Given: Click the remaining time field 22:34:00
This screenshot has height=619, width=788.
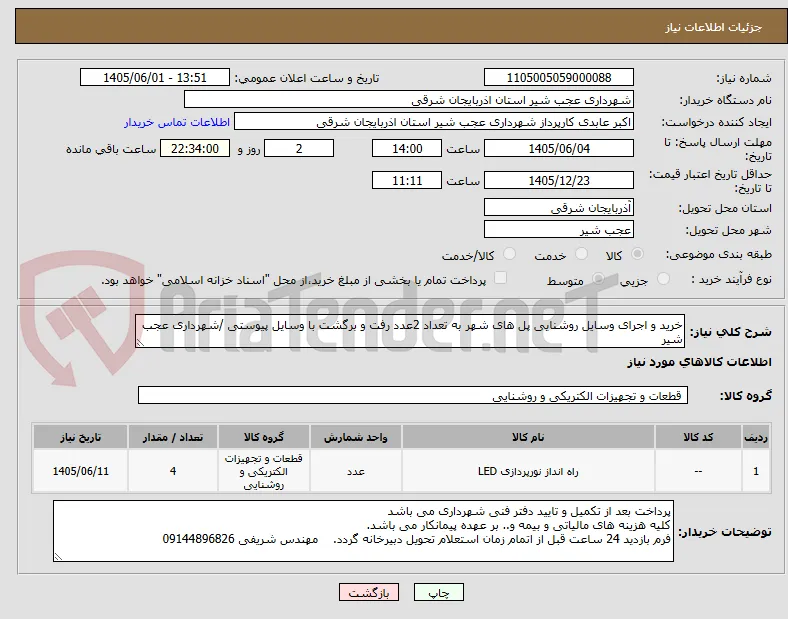Looking at the screenshot, I should tap(195, 148).
